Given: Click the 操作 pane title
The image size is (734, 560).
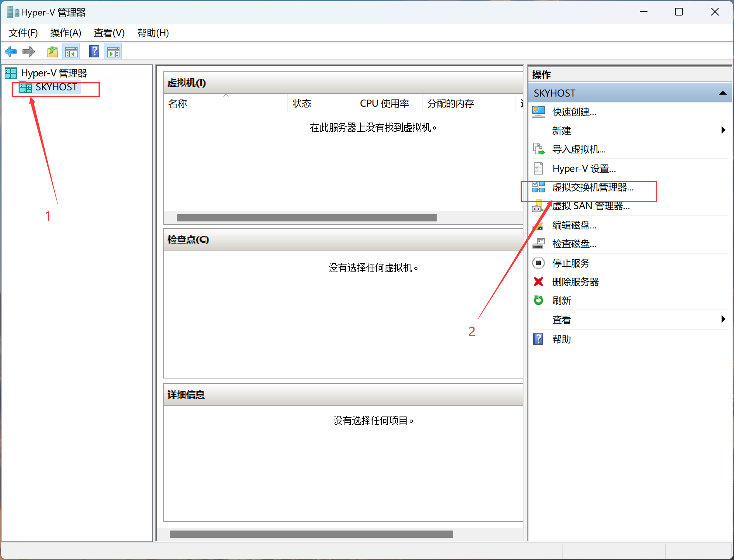Looking at the screenshot, I should coord(542,74).
